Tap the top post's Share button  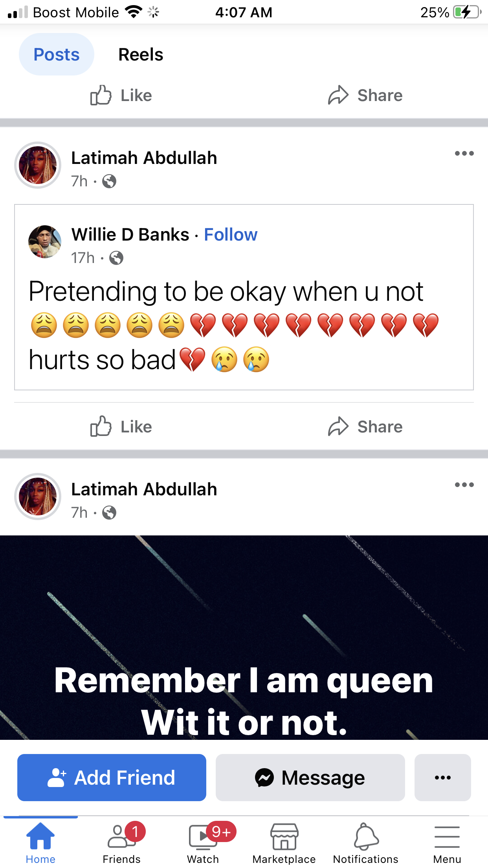(365, 95)
